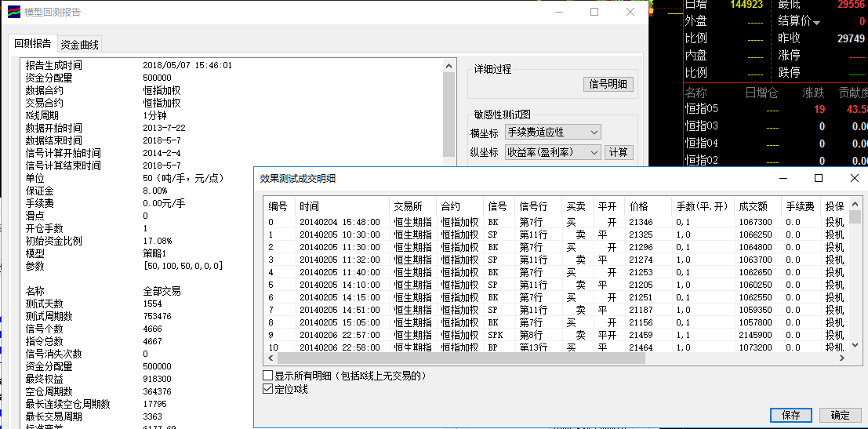Close the 效果测试成交明细 dialog
This screenshot has height=429, width=868.
(x=854, y=179)
